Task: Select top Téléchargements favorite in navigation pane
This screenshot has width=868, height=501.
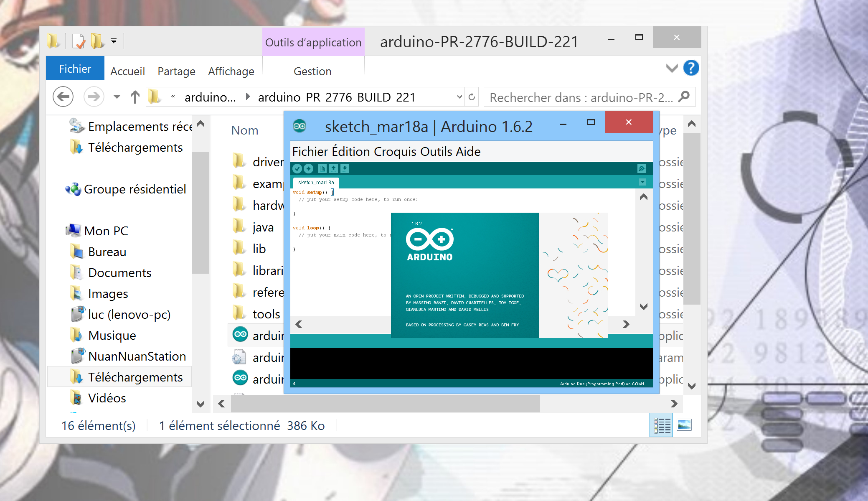Action: point(126,147)
